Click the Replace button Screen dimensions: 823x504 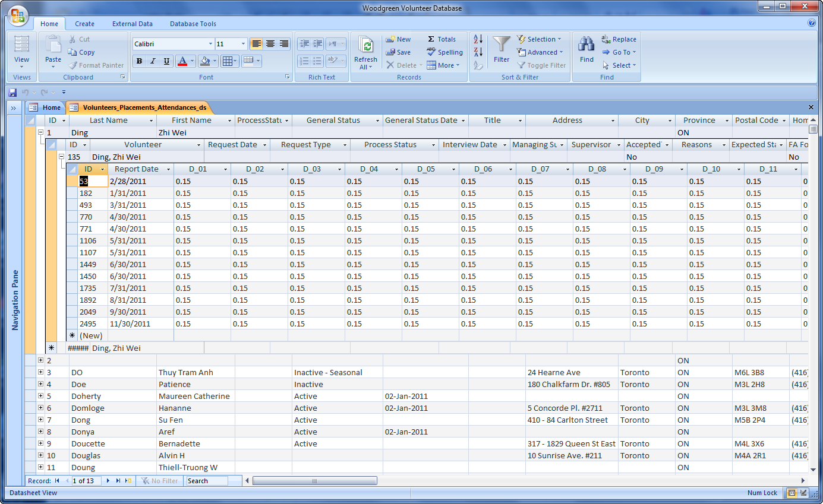(x=619, y=39)
